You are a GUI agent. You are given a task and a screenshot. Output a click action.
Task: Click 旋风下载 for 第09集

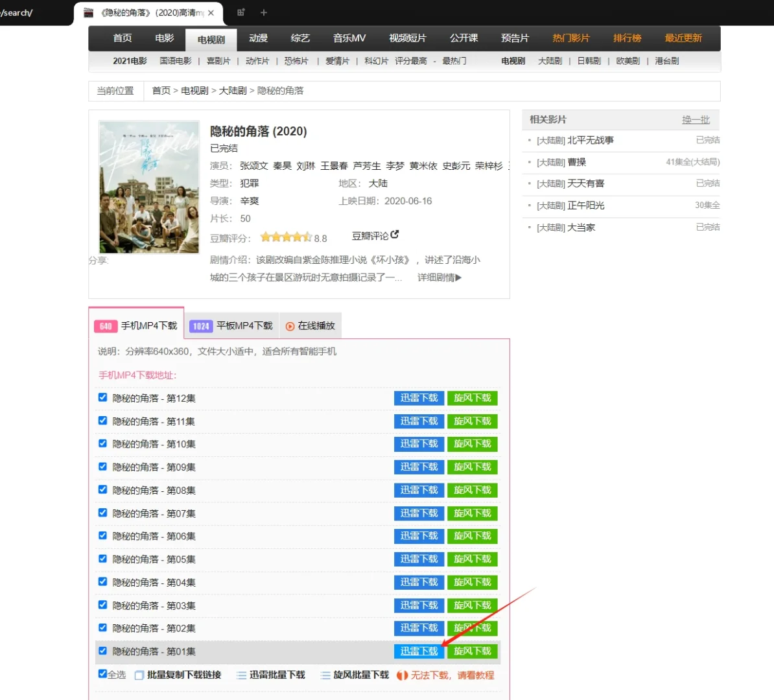pos(473,467)
